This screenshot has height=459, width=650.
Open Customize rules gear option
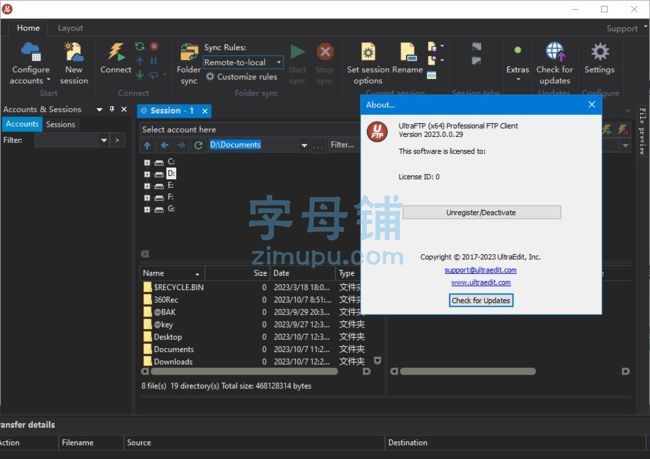click(x=242, y=77)
